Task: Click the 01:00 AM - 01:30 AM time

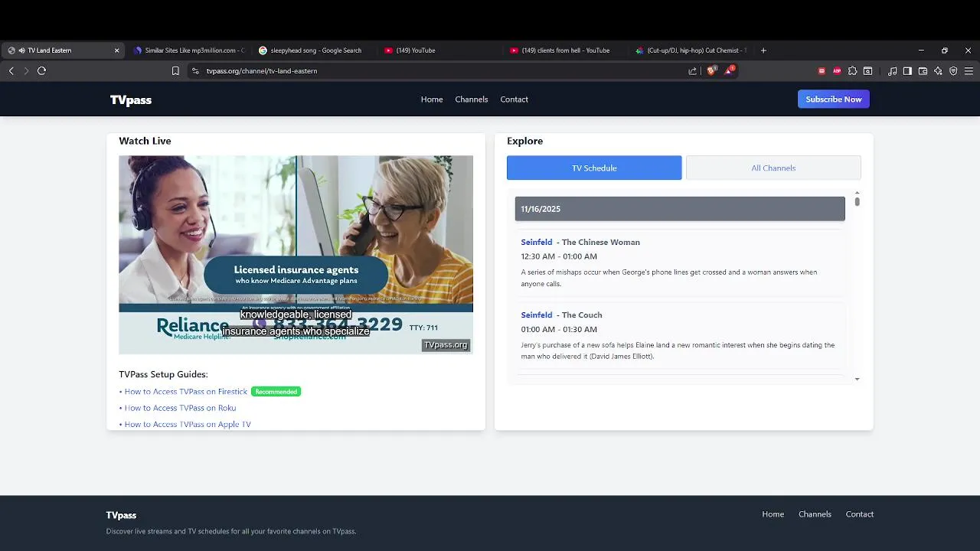Action: [x=559, y=329]
